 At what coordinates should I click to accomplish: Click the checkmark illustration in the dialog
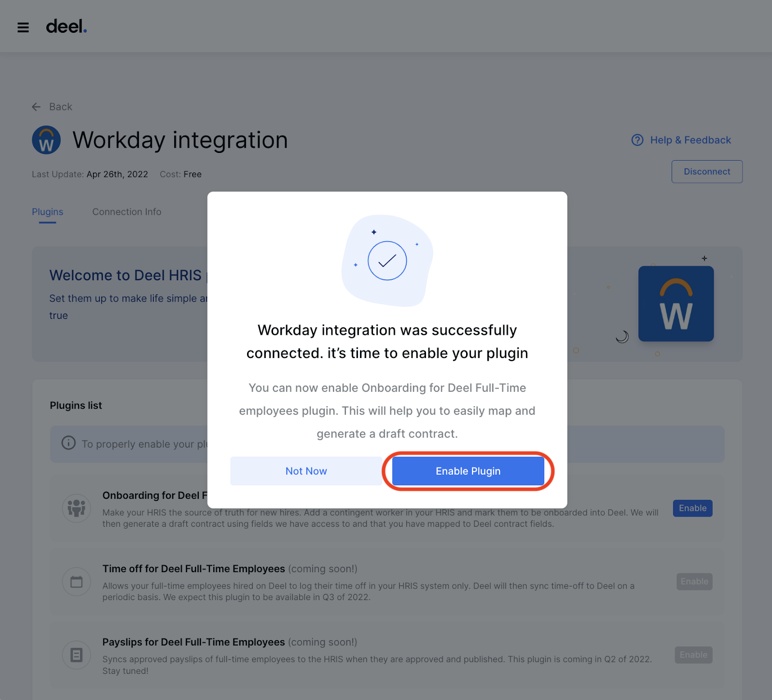(386, 261)
